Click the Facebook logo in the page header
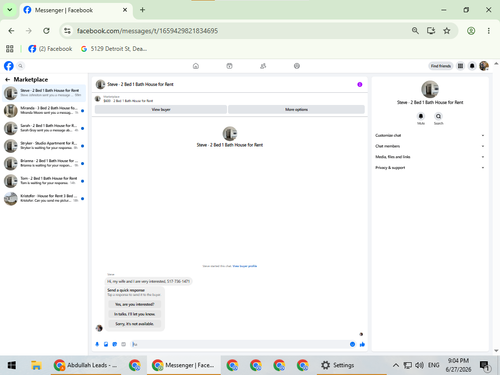 tap(9, 66)
